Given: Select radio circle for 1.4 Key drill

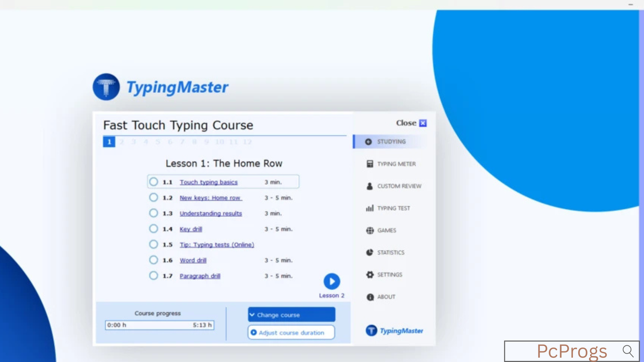Looking at the screenshot, I should point(153,229).
